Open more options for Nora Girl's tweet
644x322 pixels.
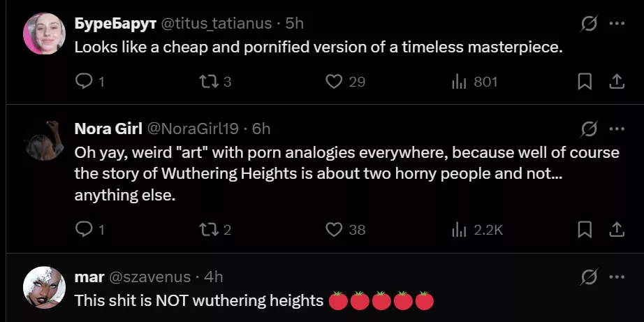(x=616, y=129)
